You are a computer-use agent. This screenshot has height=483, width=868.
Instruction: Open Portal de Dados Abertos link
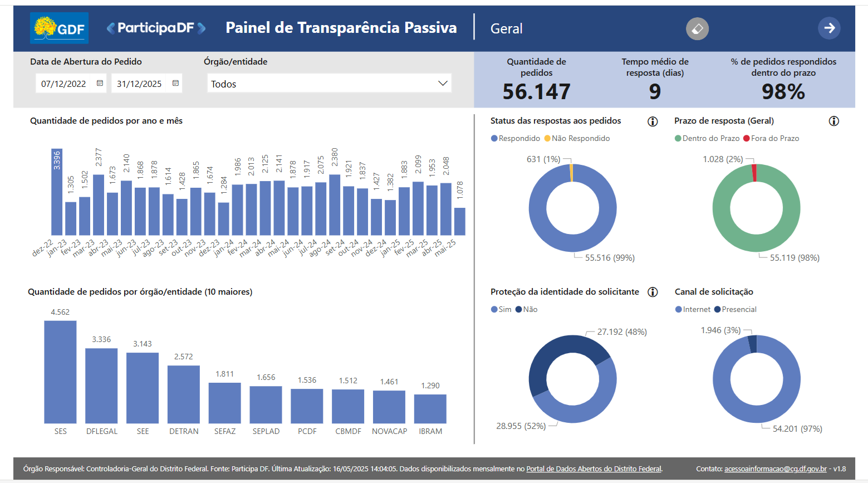(x=594, y=469)
